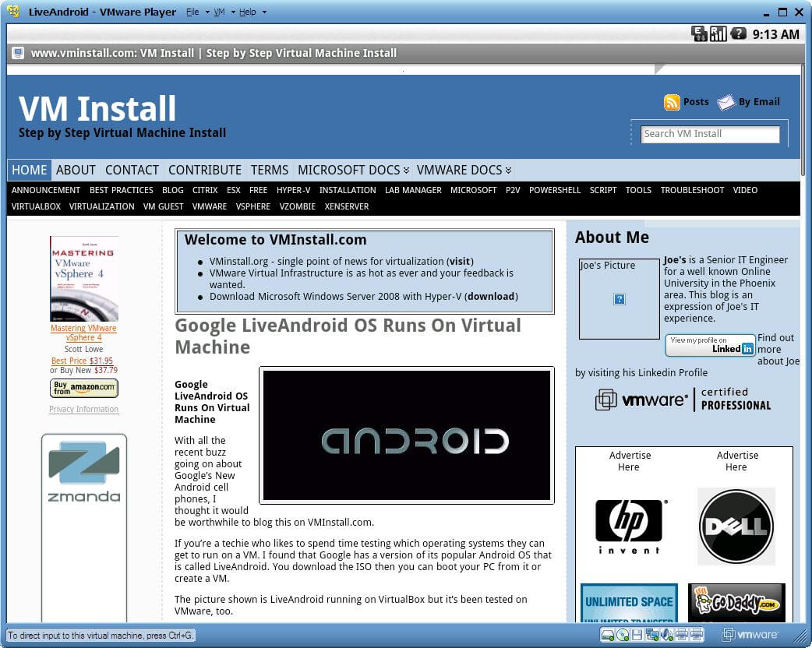Image resolution: width=812 pixels, height=648 pixels.
Task: Open the BLOG category link
Action: tap(173, 191)
